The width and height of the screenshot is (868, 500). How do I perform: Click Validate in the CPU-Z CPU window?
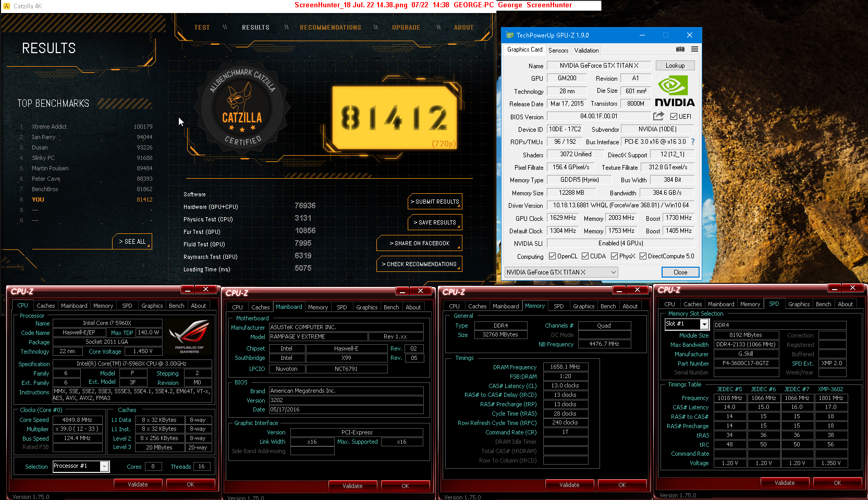click(x=138, y=484)
